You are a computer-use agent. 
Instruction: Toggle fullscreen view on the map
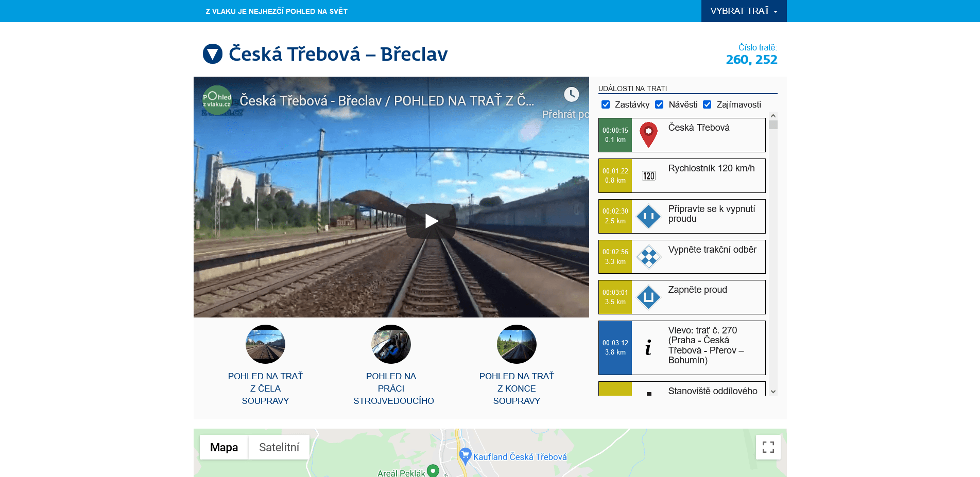click(x=768, y=447)
